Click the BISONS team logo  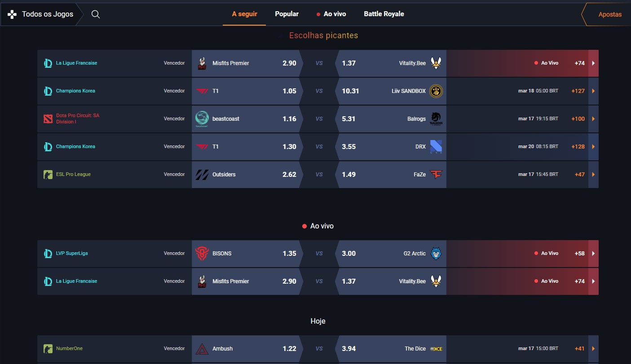point(202,253)
